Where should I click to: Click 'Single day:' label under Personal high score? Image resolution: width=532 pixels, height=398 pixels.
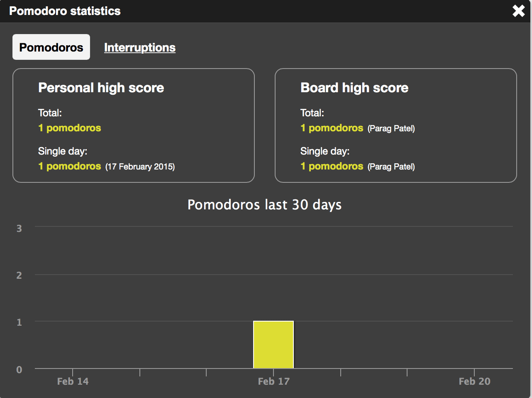pyautogui.click(x=63, y=151)
